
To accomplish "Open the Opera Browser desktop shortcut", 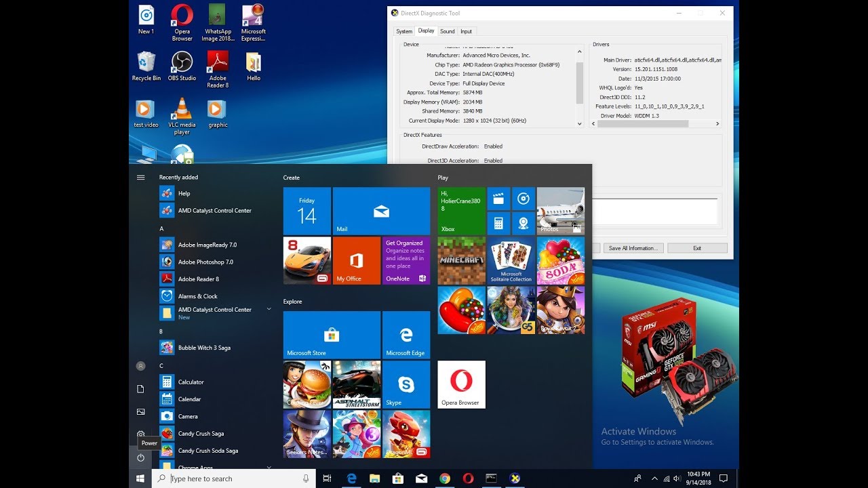I will click(x=182, y=22).
